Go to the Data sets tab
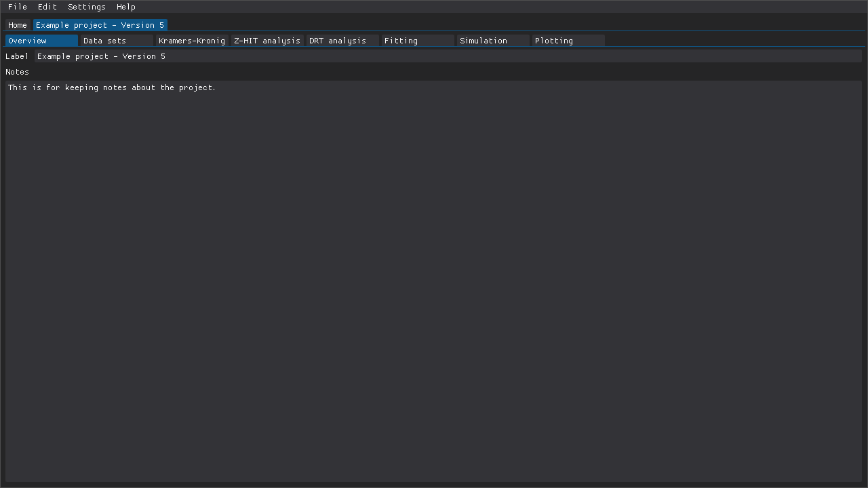The image size is (868, 488). pyautogui.click(x=117, y=41)
